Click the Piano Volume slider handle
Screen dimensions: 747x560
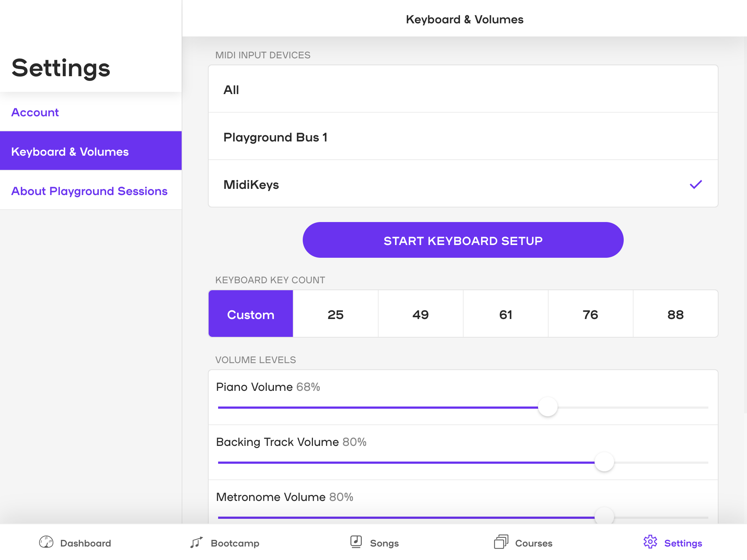coord(548,407)
